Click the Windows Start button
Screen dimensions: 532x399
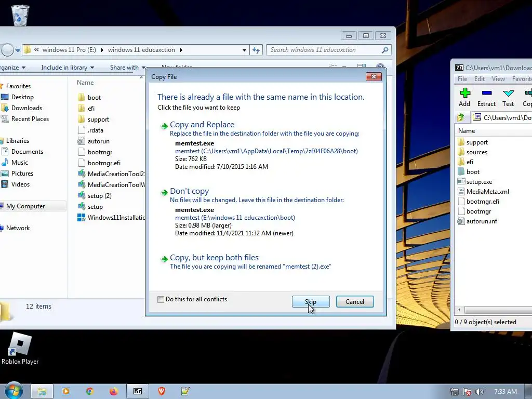pyautogui.click(x=14, y=391)
